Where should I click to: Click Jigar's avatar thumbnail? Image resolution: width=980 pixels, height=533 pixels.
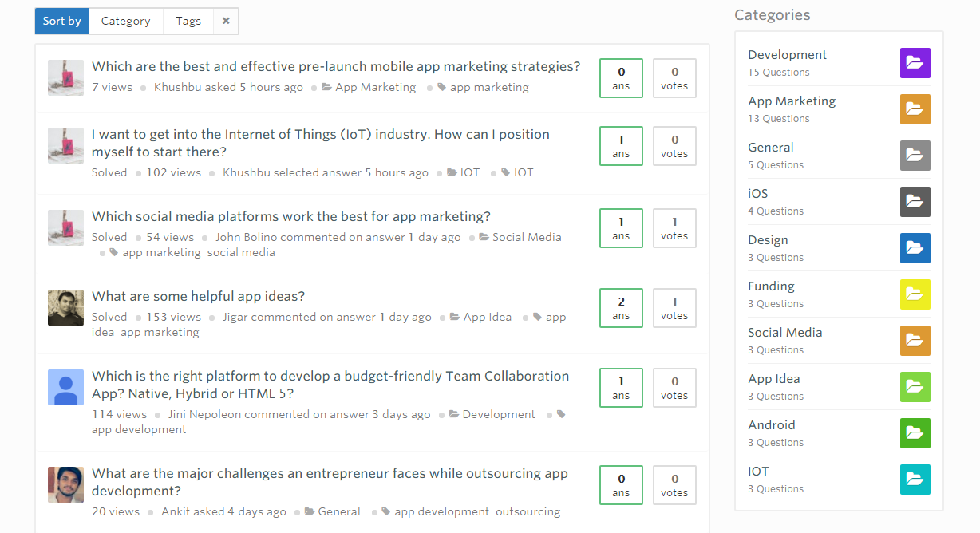65,307
